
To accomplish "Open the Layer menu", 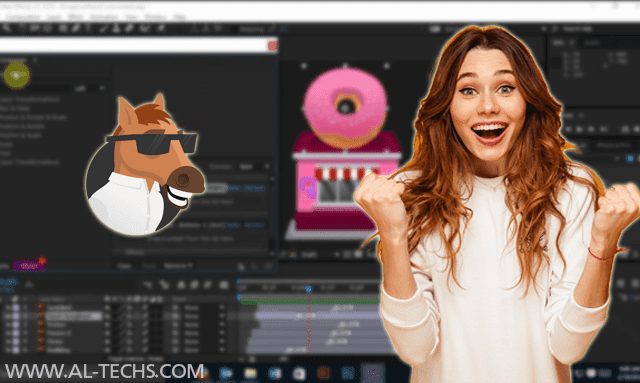I will coord(54,17).
